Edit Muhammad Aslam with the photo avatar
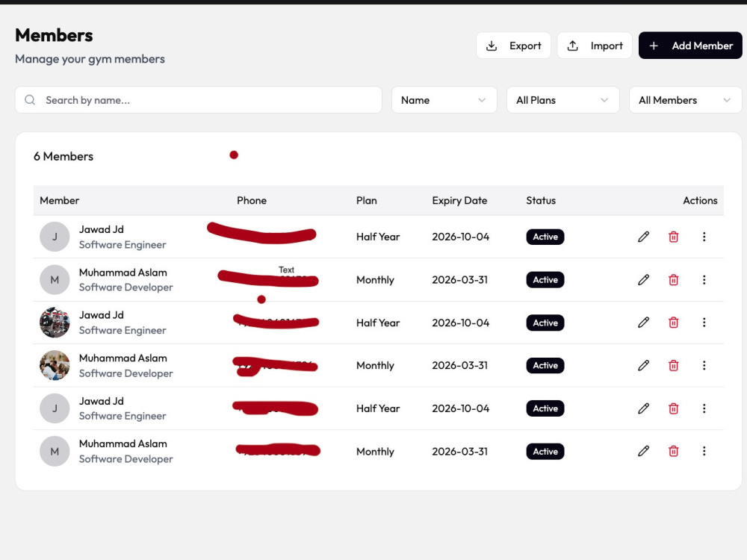747x560 pixels. [x=643, y=365]
